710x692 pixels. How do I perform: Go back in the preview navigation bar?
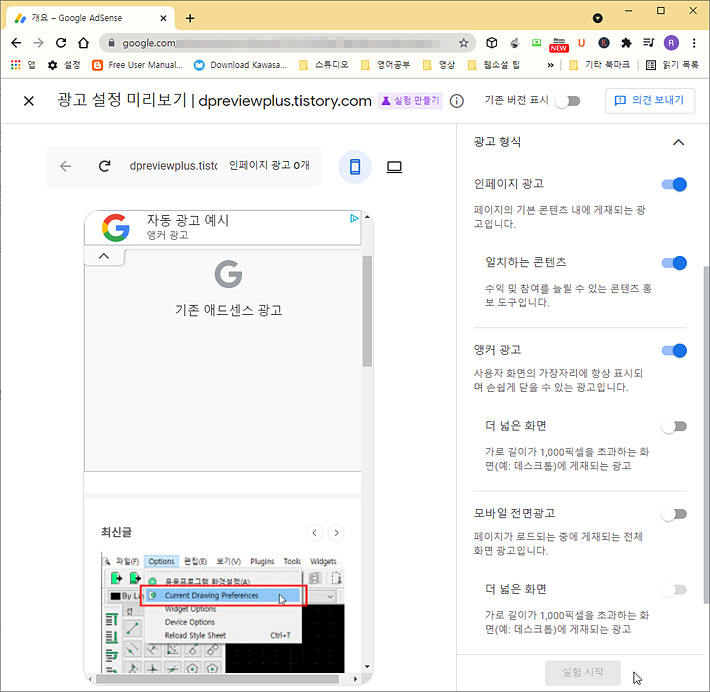point(66,166)
